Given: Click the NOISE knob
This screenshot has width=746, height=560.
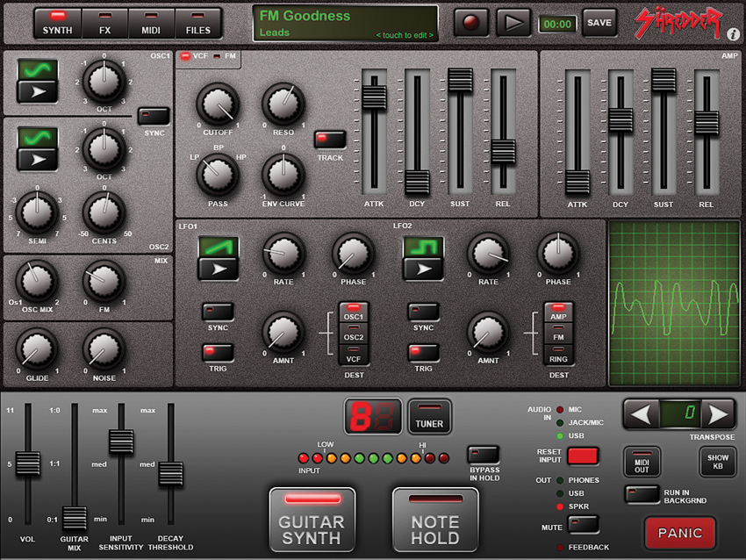Looking at the screenshot, I should [x=104, y=349].
